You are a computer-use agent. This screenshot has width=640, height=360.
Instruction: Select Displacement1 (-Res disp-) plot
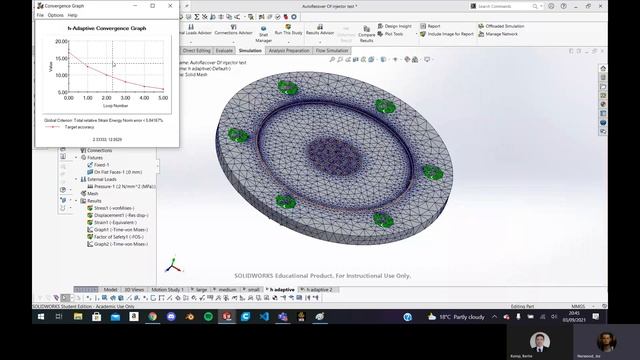[118, 215]
